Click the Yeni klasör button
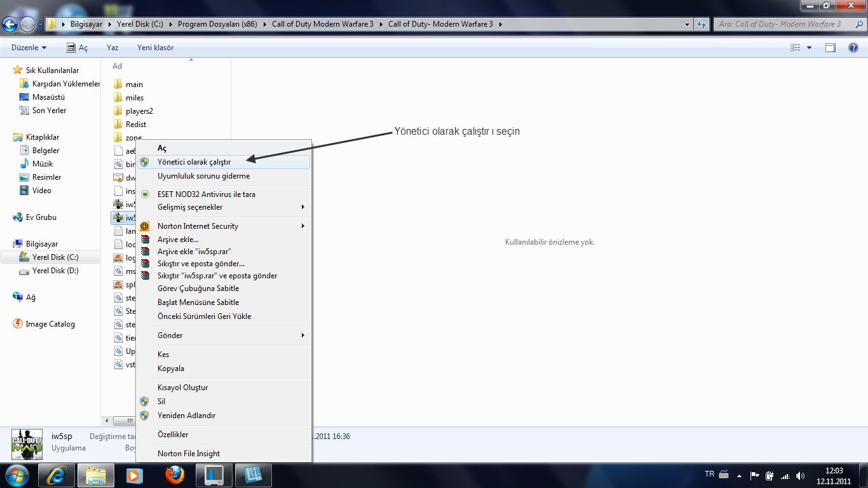Image resolution: width=868 pixels, height=488 pixels. click(x=155, y=48)
